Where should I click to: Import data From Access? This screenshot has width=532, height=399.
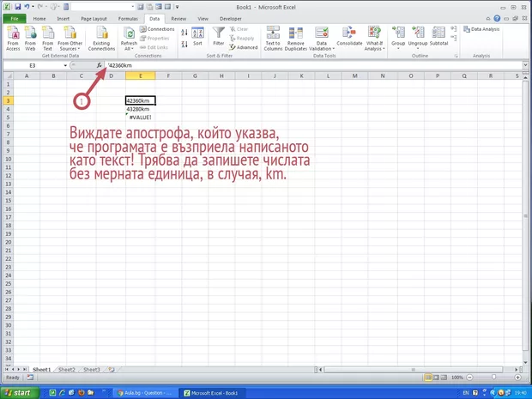(x=13, y=39)
